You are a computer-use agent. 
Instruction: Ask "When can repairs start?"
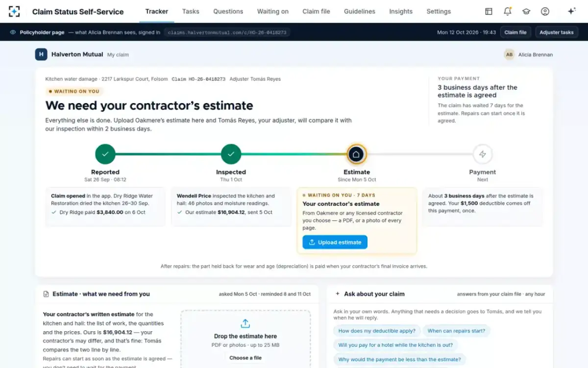tap(456, 331)
